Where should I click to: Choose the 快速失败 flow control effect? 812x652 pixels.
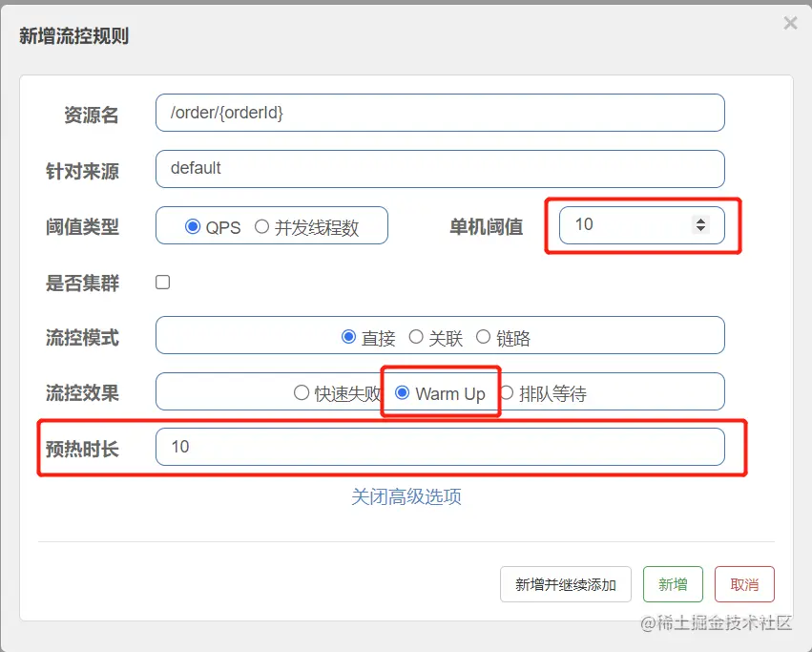[302, 393]
